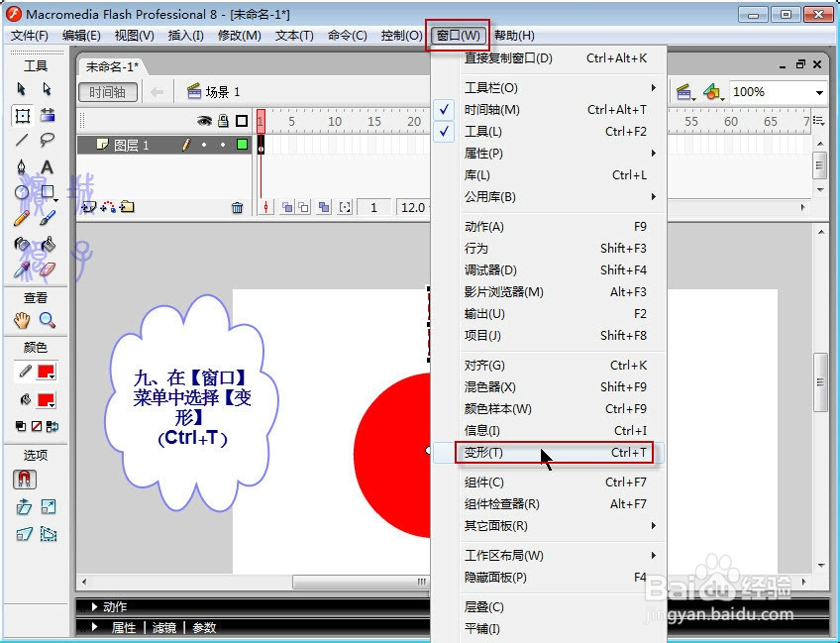Toggle the Onion Skin button
840x643 pixels.
click(287, 207)
